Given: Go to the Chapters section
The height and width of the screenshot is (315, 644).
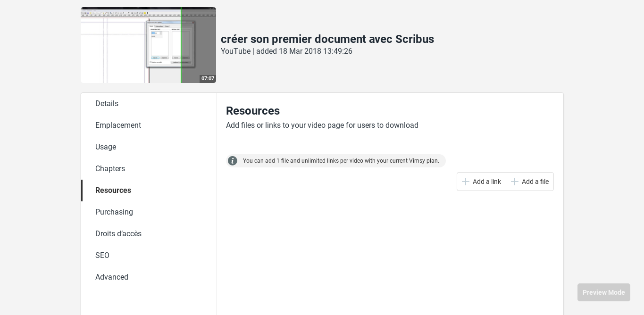Looking at the screenshot, I should [x=149, y=169].
